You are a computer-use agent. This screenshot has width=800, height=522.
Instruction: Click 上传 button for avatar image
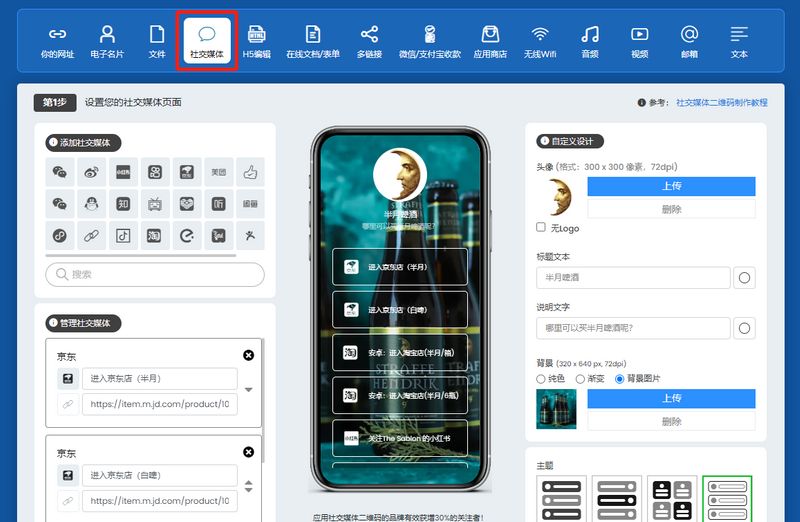(671, 186)
